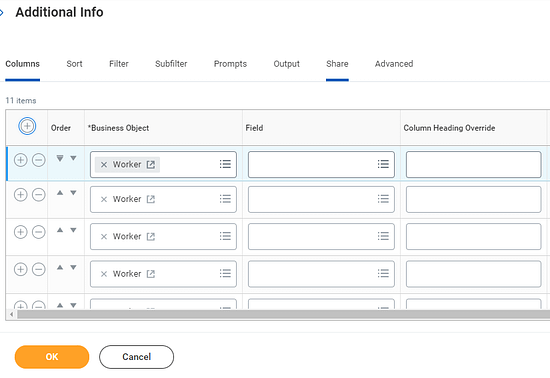Click the fourth row's Field input box
This screenshot has height=378, width=550.
pyautogui.click(x=321, y=274)
